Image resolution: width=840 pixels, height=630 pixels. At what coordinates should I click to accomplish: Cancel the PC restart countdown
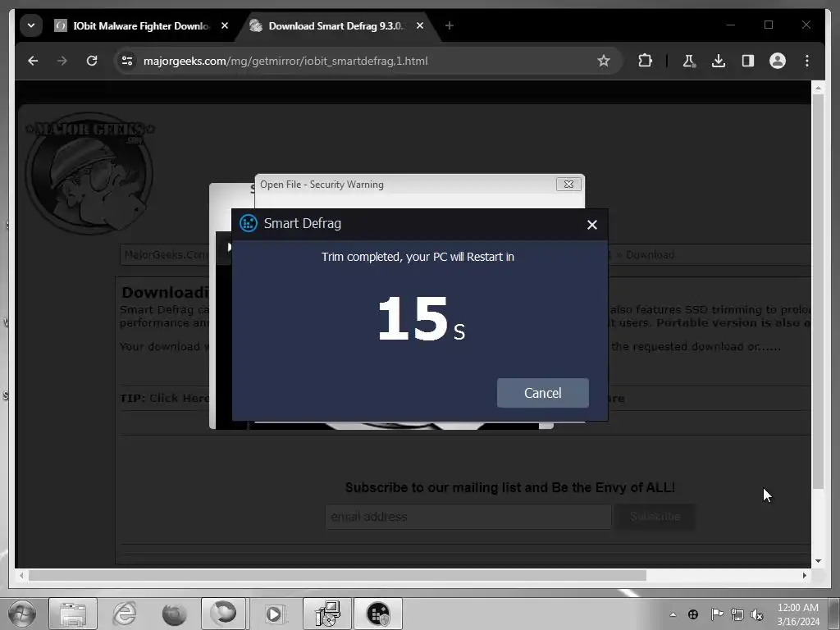point(543,393)
